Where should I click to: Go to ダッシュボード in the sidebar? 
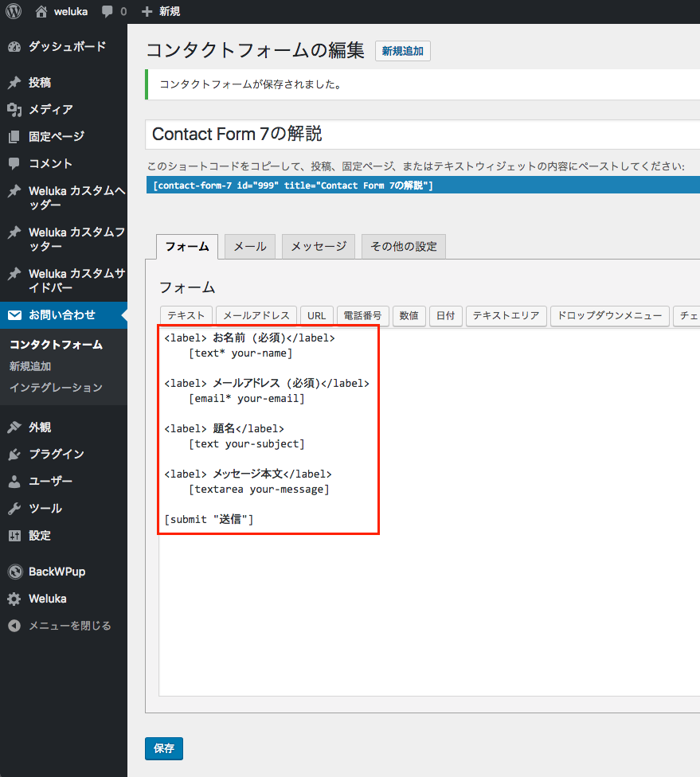(68, 47)
